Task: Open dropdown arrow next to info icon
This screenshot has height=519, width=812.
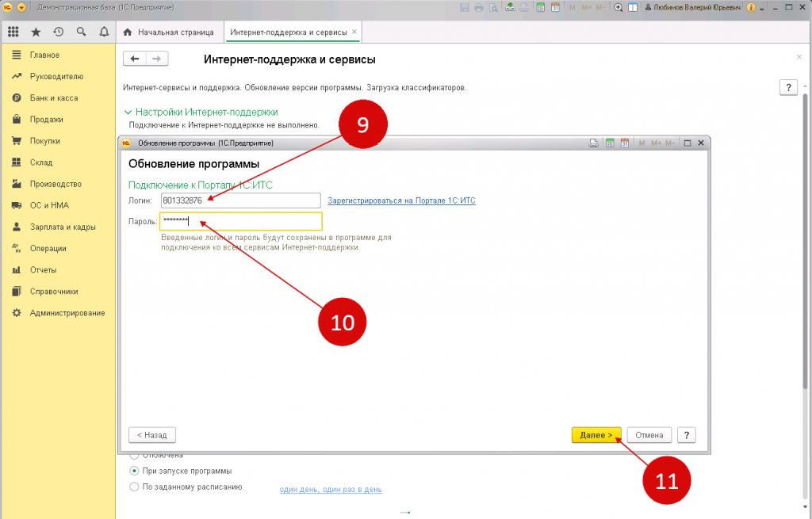Action: [x=762, y=8]
